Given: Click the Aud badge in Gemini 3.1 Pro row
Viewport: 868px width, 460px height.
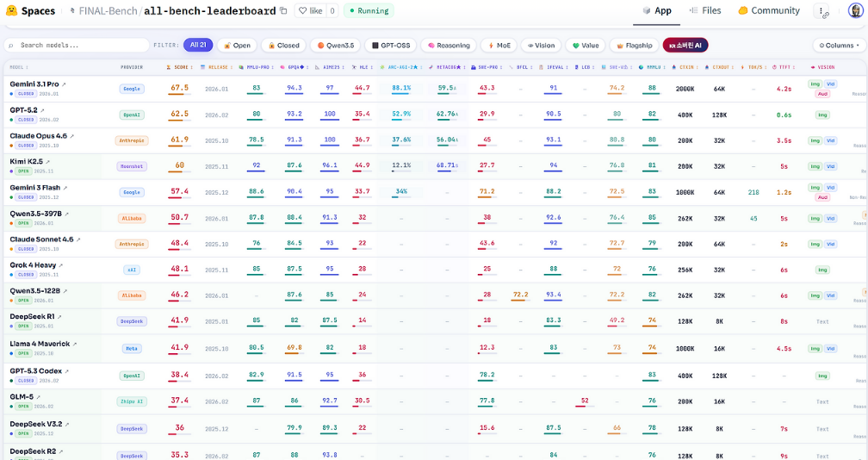Looking at the screenshot, I should (822, 94).
